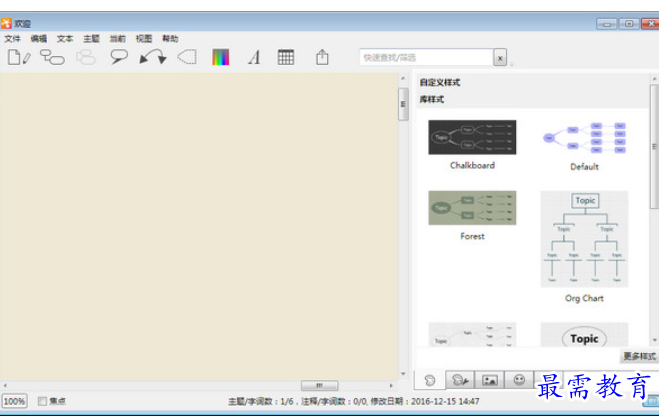Click the style panel scrollbar thumb

(654, 146)
